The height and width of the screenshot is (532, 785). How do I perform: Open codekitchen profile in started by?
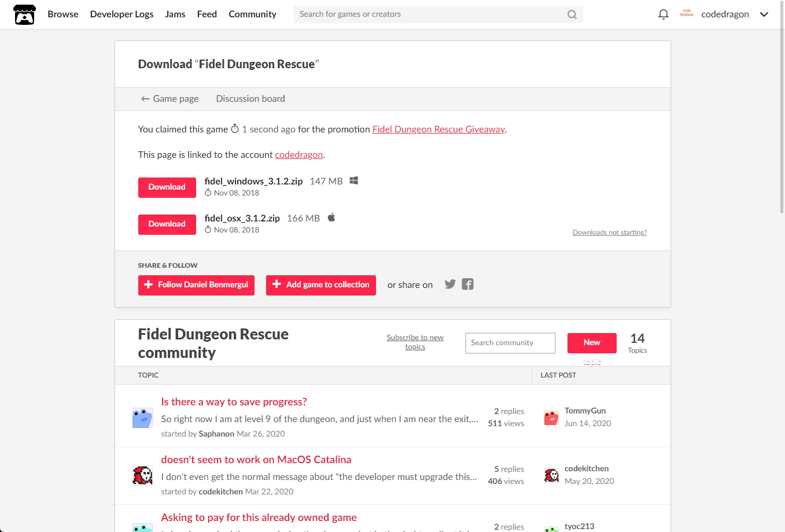click(221, 492)
